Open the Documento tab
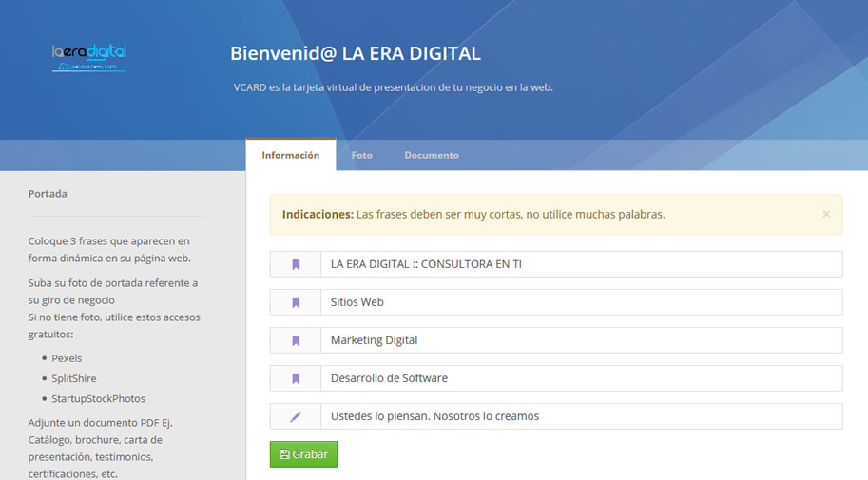Screen dimensions: 868x480 click(431, 155)
